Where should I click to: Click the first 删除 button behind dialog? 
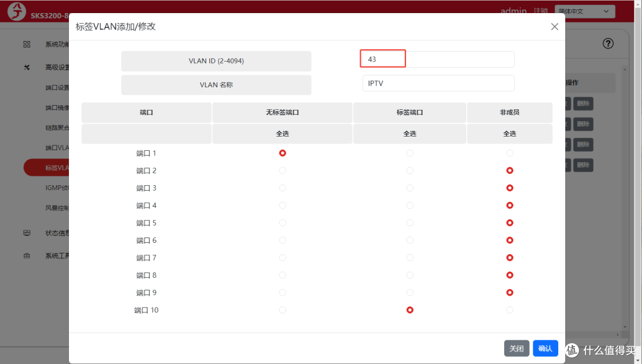tap(583, 103)
